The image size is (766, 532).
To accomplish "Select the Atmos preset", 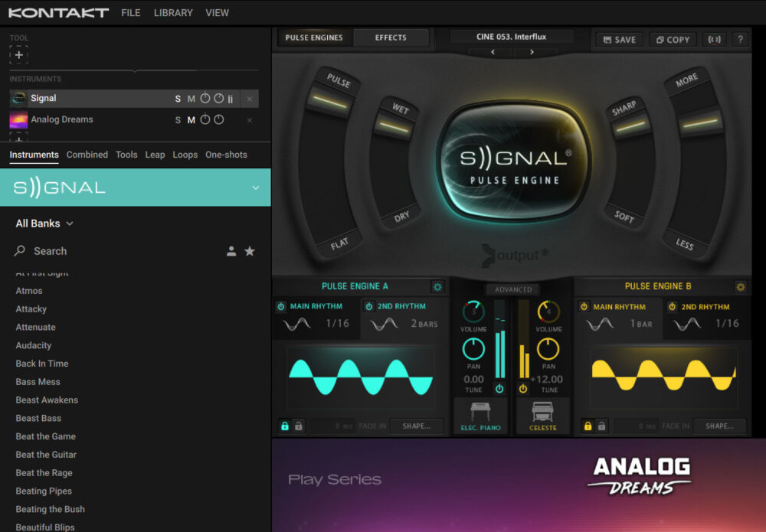I will pyautogui.click(x=29, y=291).
